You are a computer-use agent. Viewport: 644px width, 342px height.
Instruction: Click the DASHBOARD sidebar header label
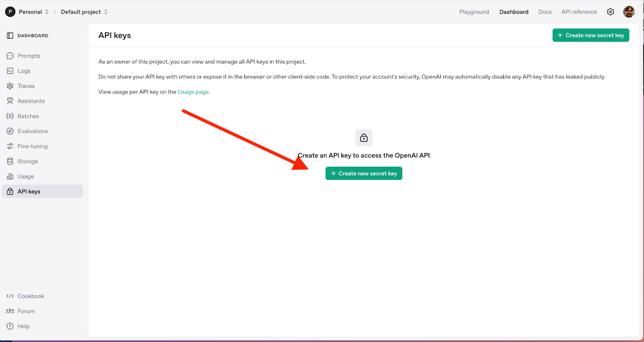(33, 35)
